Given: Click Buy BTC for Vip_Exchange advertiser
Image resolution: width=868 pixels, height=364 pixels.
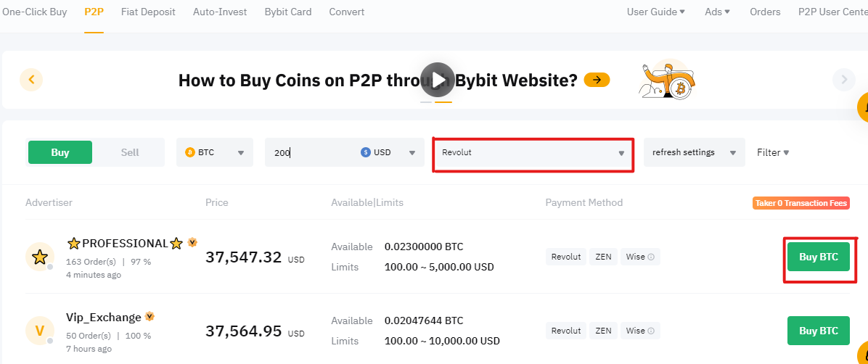Looking at the screenshot, I should click(819, 331).
